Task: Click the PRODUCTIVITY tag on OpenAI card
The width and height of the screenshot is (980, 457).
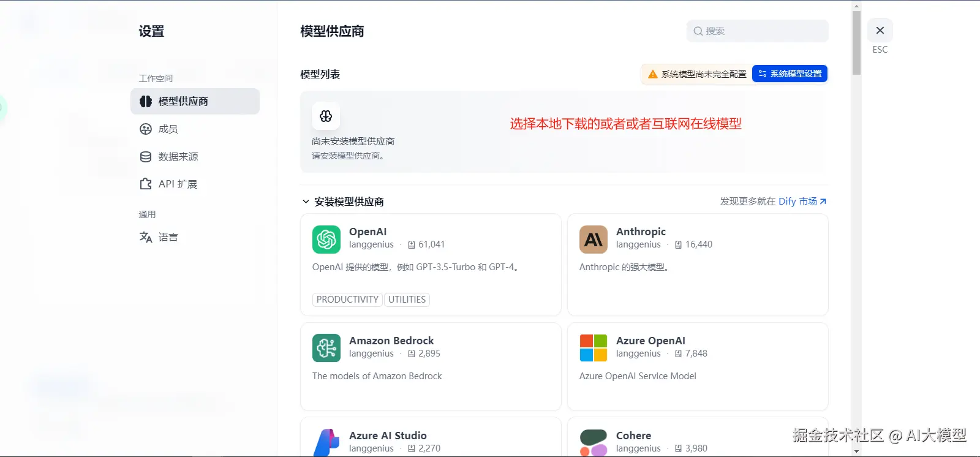Action: pyautogui.click(x=347, y=300)
